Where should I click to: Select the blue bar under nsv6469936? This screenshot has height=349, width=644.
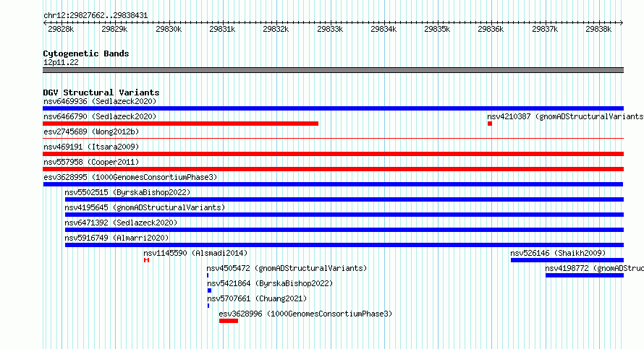coord(333,108)
